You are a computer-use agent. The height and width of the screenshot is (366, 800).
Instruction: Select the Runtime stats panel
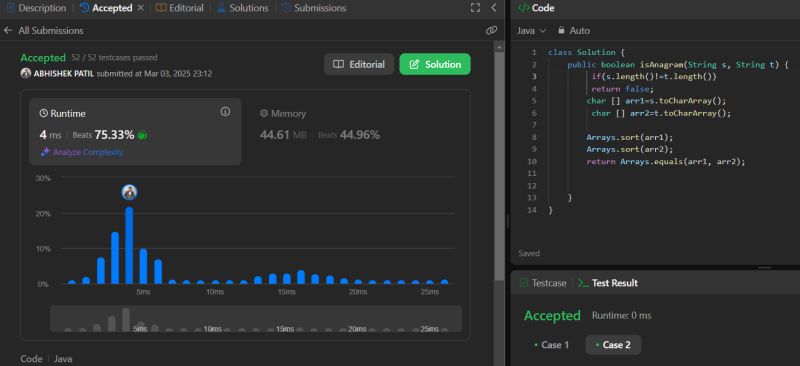(135, 132)
